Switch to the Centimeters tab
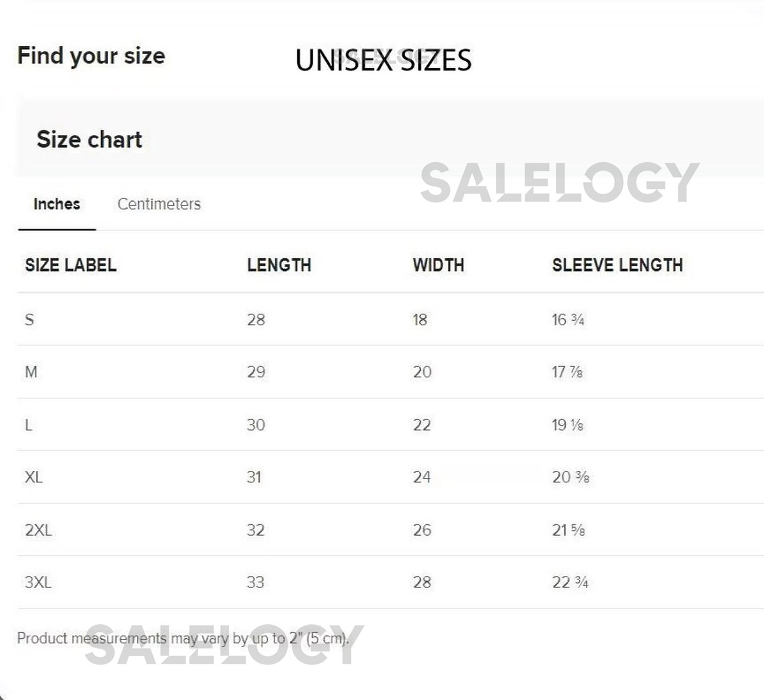764x700 pixels. [x=159, y=204]
